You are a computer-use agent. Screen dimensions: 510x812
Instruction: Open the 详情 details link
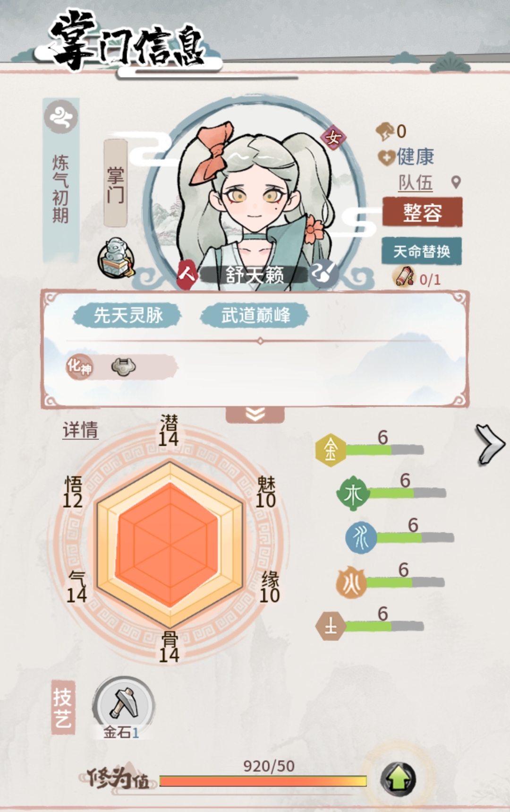[x=80, y=430]
